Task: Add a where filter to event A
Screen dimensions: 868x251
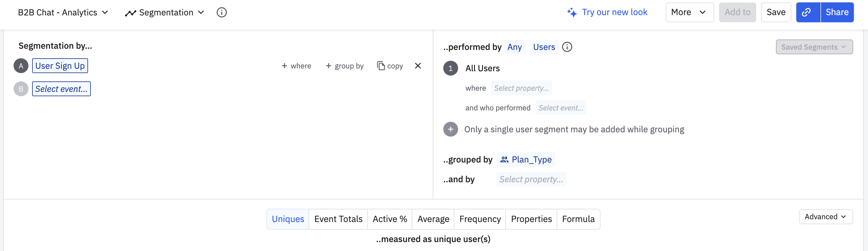Action: [x=296, y=66]
